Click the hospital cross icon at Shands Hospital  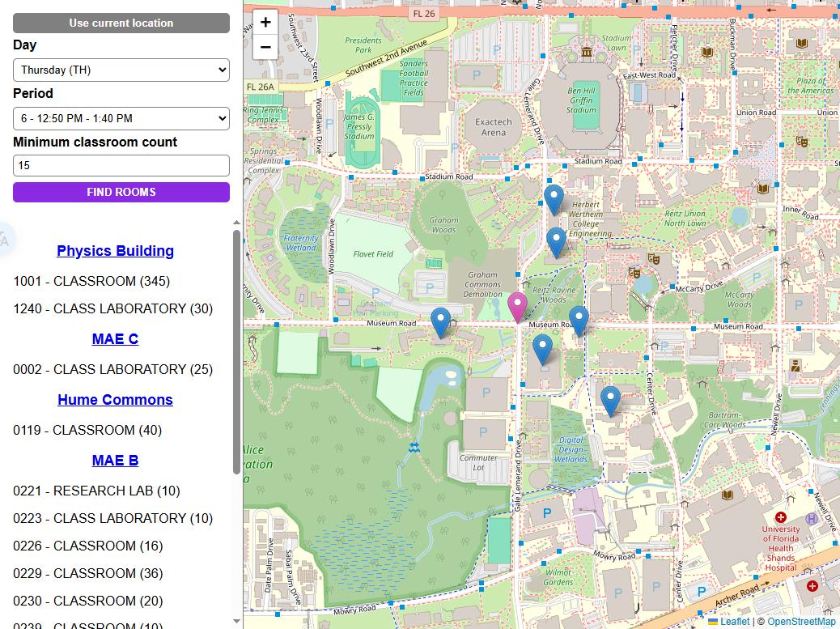(781, 517)
